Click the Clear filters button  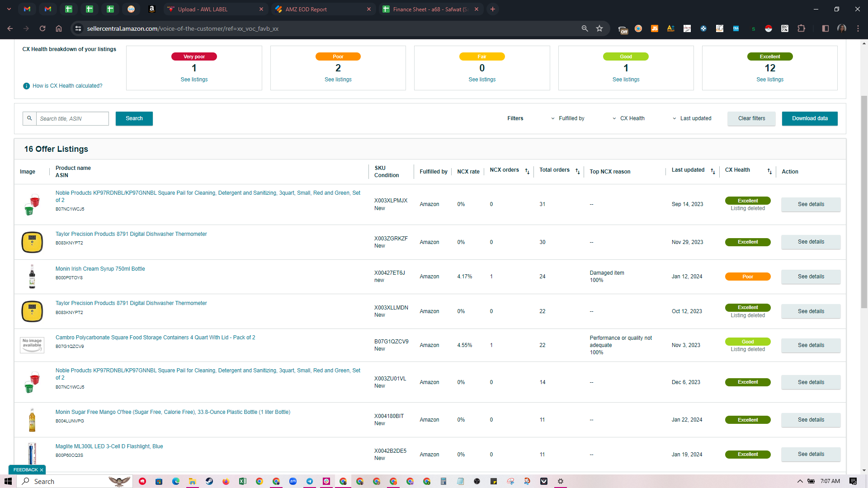tap(751, 118)
